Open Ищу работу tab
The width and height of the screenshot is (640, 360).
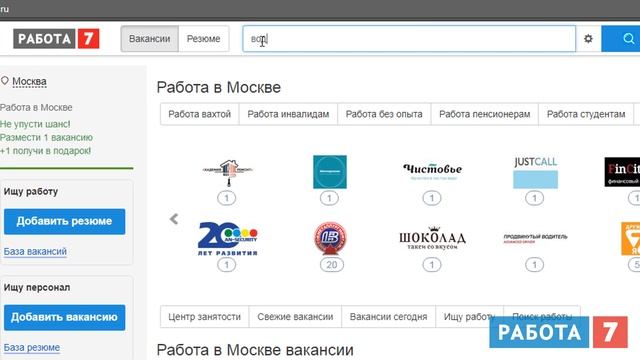point(469,317)
